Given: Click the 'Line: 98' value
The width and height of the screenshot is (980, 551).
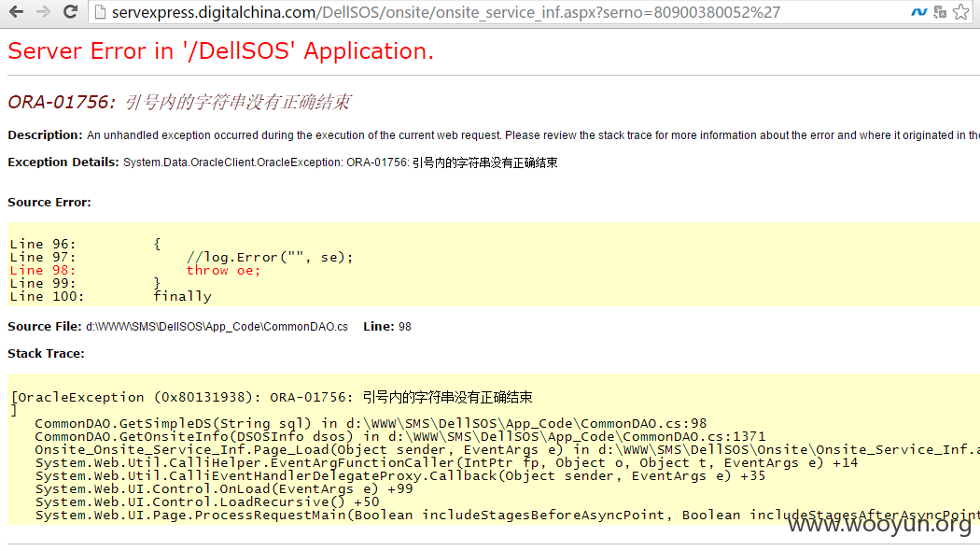Looking at the screenshot, I should pos(387,327).
